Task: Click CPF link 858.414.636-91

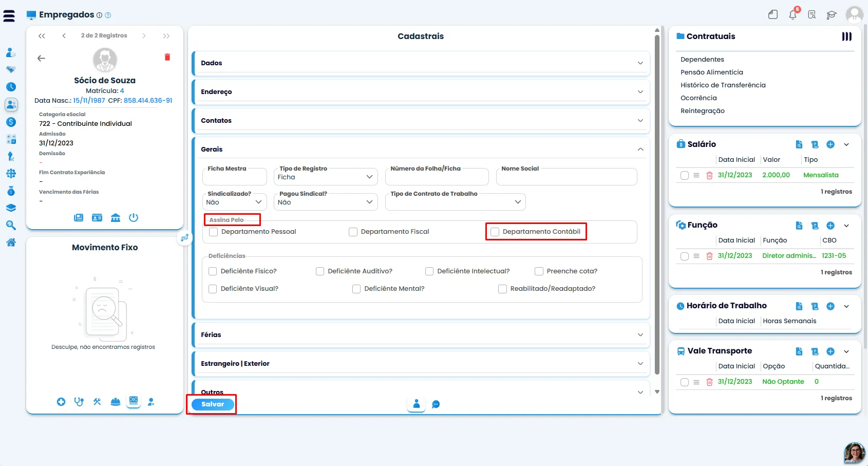Action: point(148,101)
